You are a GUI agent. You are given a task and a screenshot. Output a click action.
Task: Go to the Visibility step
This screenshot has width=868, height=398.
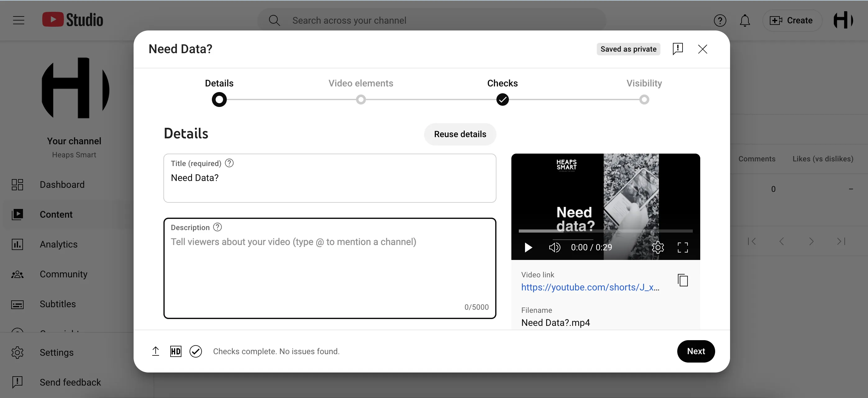click(644, 92)
